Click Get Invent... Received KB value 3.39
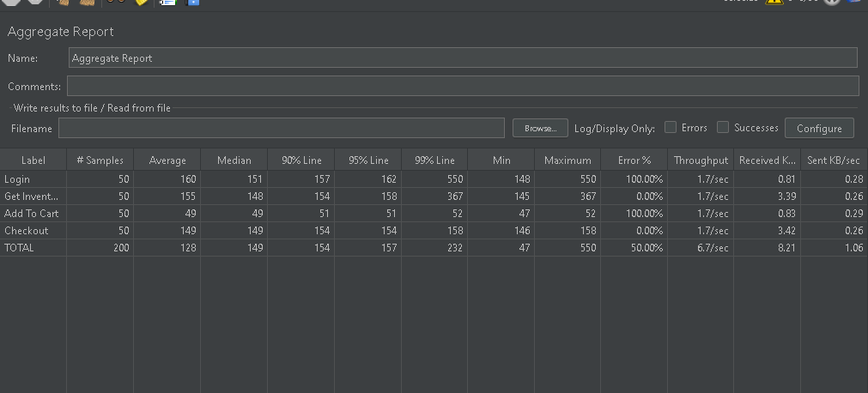 (786, 196)
